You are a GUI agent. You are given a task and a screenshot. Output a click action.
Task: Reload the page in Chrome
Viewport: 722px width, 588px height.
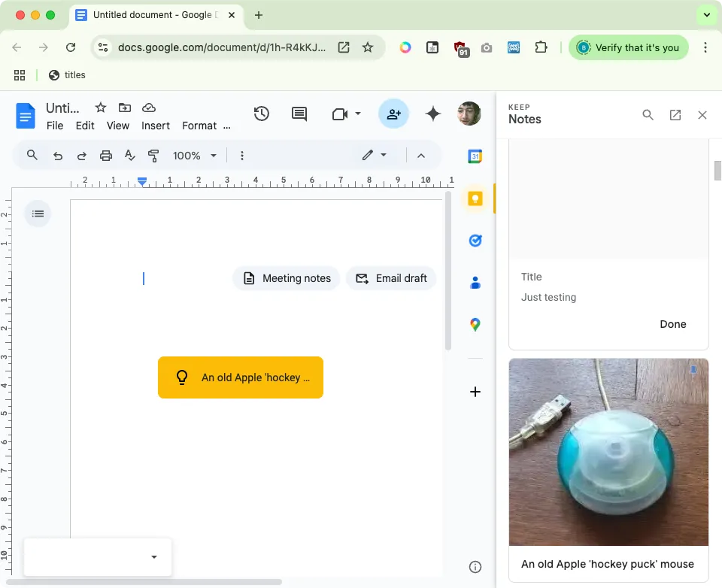point(71,47)
